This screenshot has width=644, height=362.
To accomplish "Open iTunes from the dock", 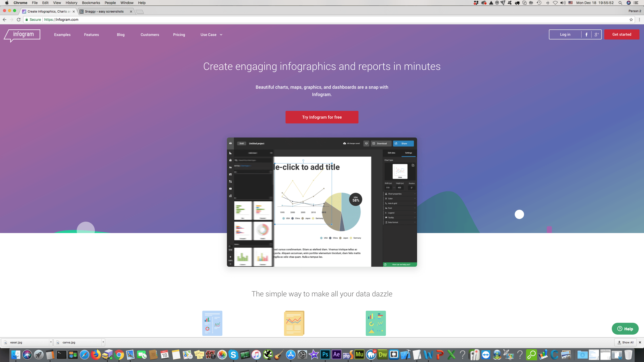I will pos(256,355).
